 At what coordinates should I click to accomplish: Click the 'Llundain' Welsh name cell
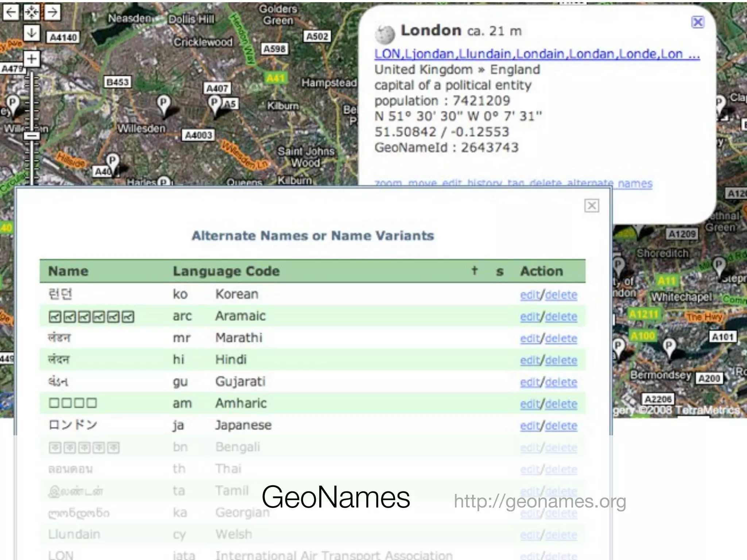74,534
